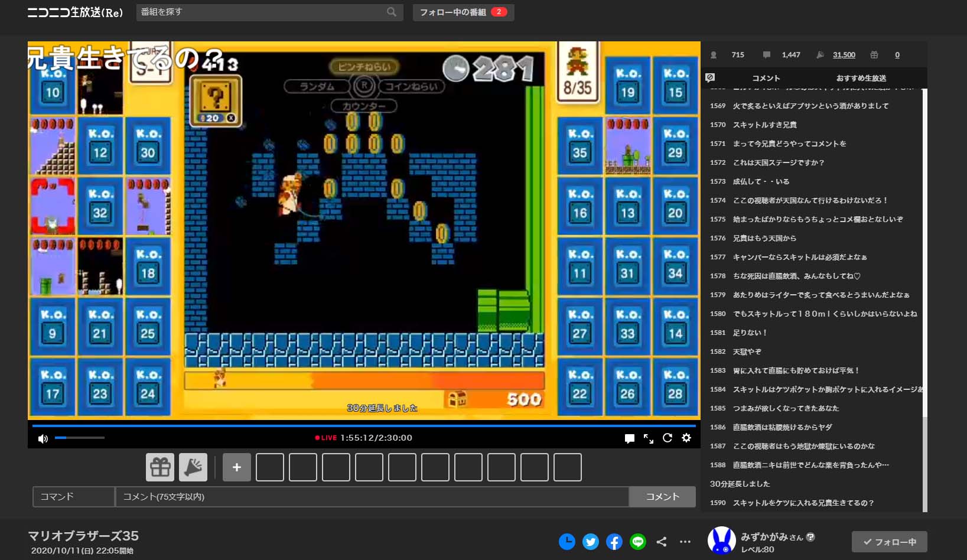The height and width of the screenshot is (560, 967).
Task: Select the last empty gift slot
Action: (568, 467)
